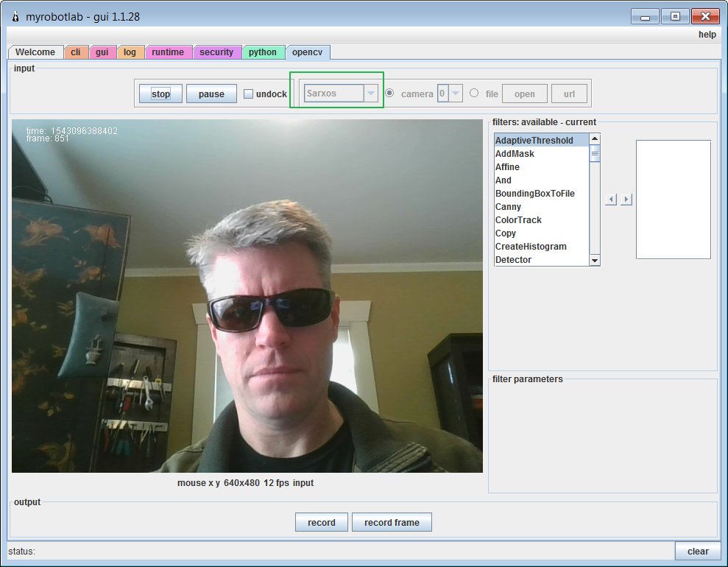Click the up arrow on the filters scrollbar
The image size is (728, 567).
[x=595, y=138]
